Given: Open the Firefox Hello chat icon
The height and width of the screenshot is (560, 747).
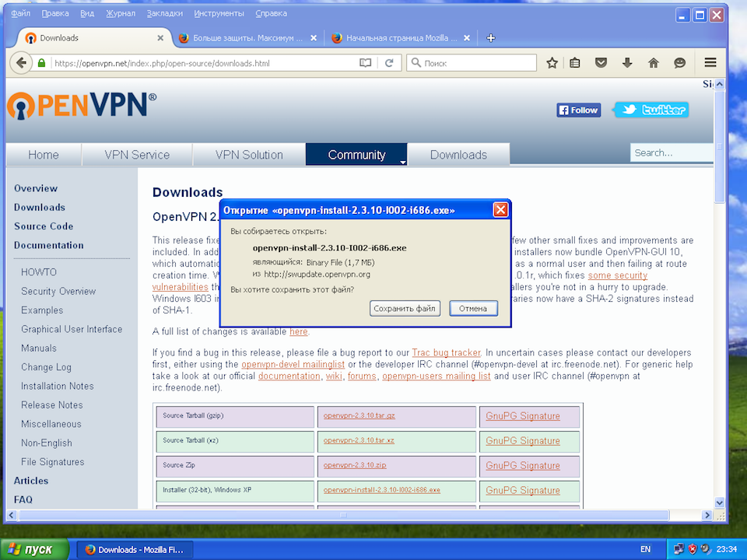Looking at the screenshot, I should pos(680,63).
